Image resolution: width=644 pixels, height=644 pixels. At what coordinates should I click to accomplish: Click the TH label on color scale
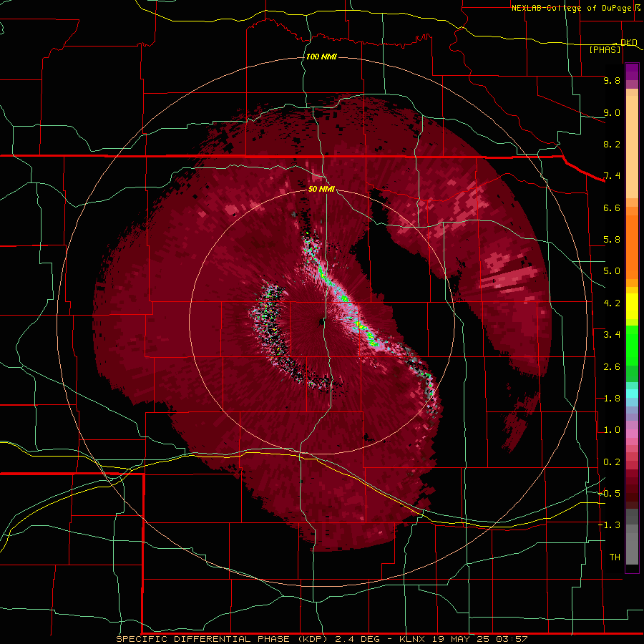(615, 557)
